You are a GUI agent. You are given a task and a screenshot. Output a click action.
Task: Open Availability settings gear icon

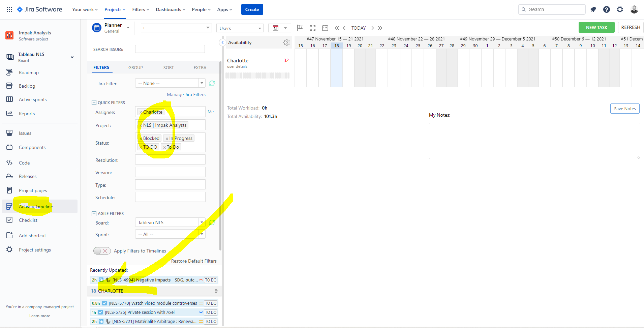click(x=287, y=42)
